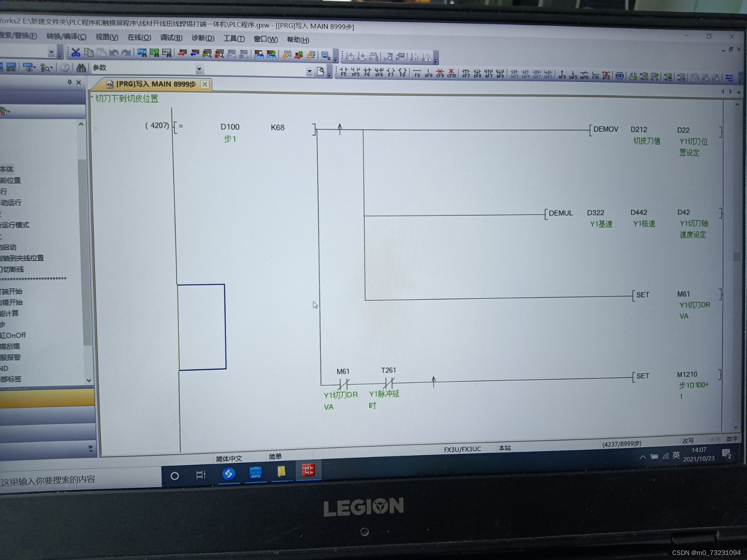The image size is (747, 560).
Task: Insert coil using F7 icon
Action: click(391, 73)
